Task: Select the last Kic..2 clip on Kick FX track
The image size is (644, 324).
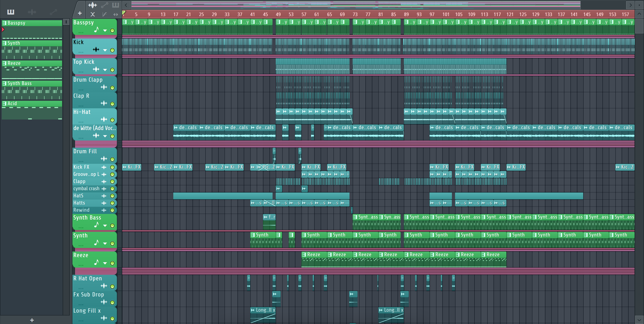Action: (x=625, y=167)
